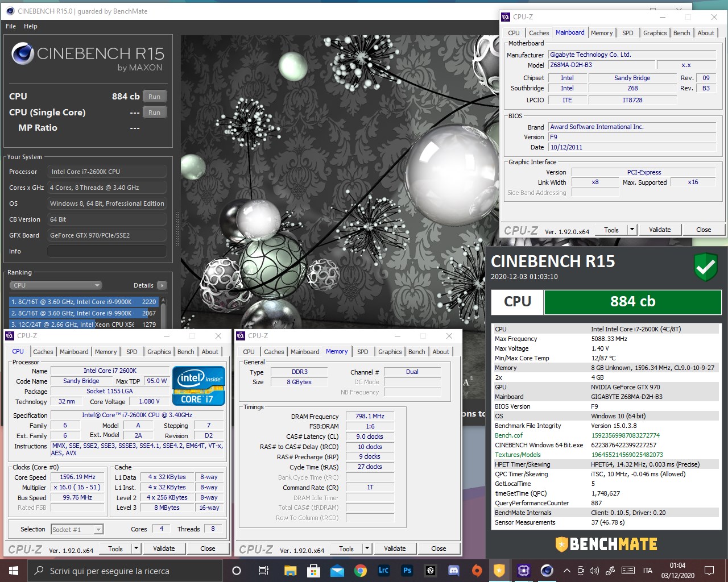The image size is (728, 582).
Task: Open Bench tab in Mainboard CPU-Z window
Action: point(681,33)
